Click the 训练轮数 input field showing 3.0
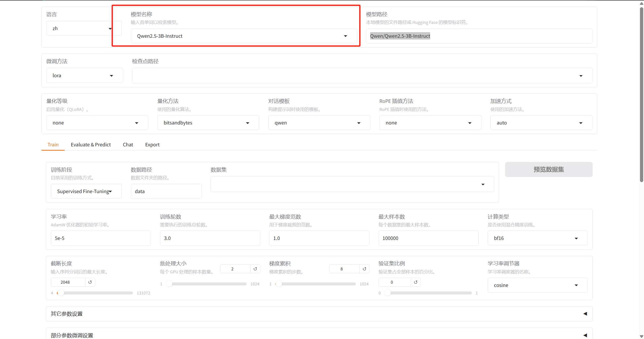The height and width of the screenshot is (339, 644). coord(210,238)
